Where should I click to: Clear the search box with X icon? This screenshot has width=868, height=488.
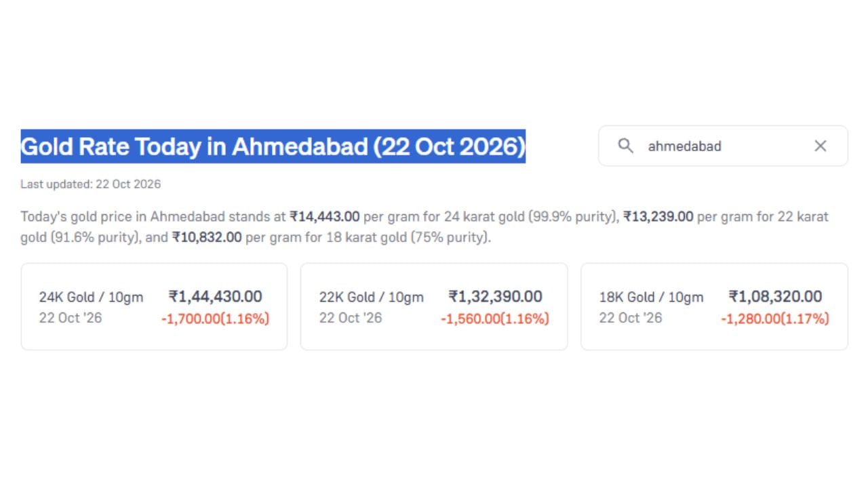pos(821,146)
